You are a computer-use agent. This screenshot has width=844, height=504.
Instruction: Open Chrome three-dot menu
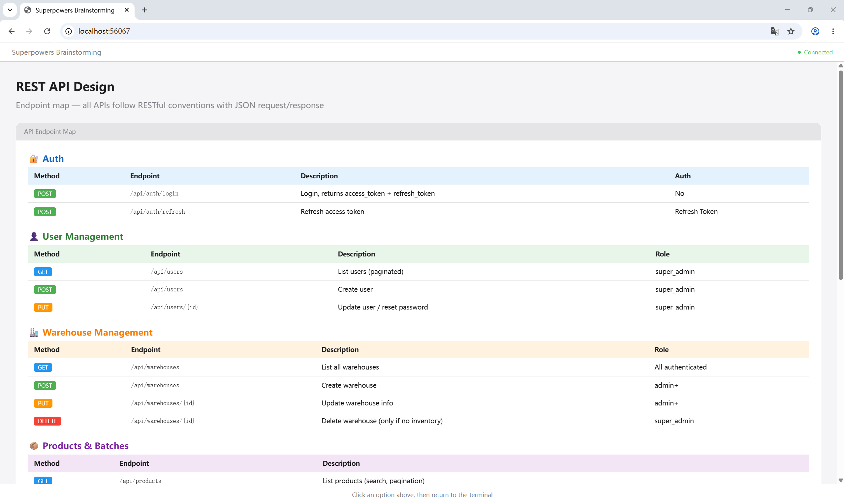(x=833, y=31)
